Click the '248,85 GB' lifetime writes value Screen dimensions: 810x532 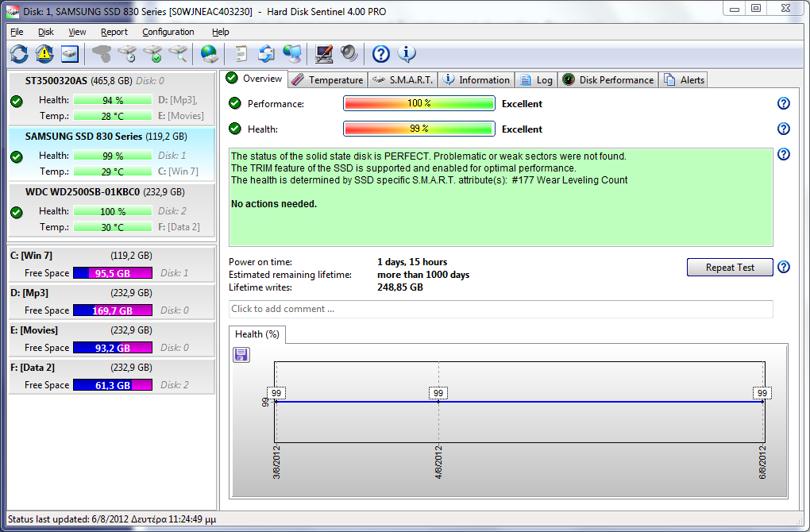coord(399,287)
